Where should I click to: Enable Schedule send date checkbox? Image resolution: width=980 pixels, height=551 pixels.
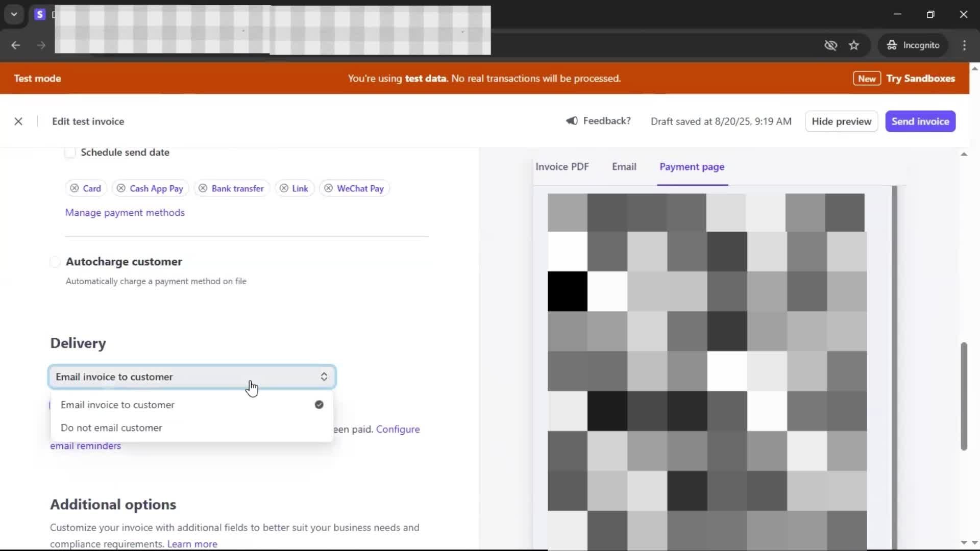(x=70, y=153)
